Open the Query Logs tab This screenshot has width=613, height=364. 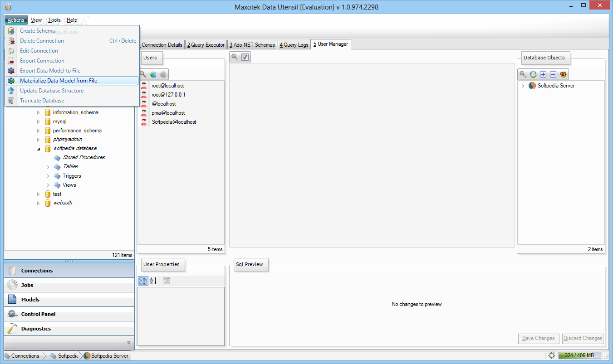(294, 45)
